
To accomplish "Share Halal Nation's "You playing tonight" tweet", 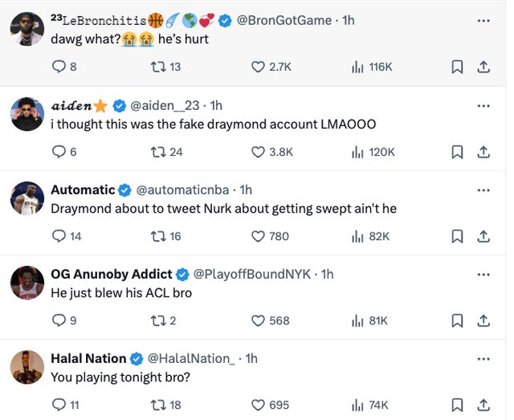I will [x=483, y=405].
